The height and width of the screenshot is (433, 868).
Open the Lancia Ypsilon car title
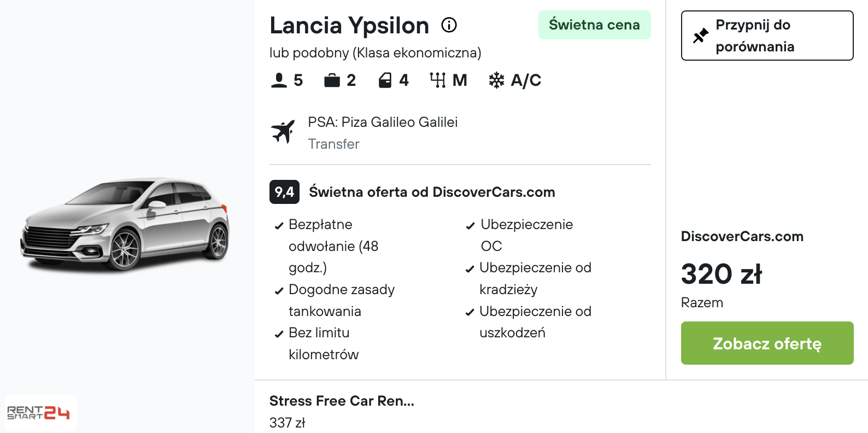point(349,26)
